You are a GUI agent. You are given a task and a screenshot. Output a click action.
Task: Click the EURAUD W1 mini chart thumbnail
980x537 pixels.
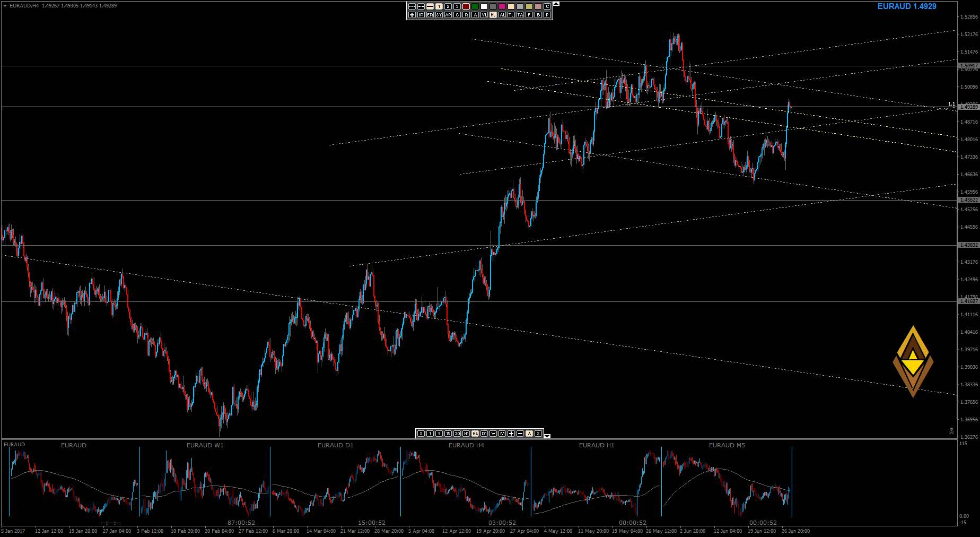click(x=205, y=481)
